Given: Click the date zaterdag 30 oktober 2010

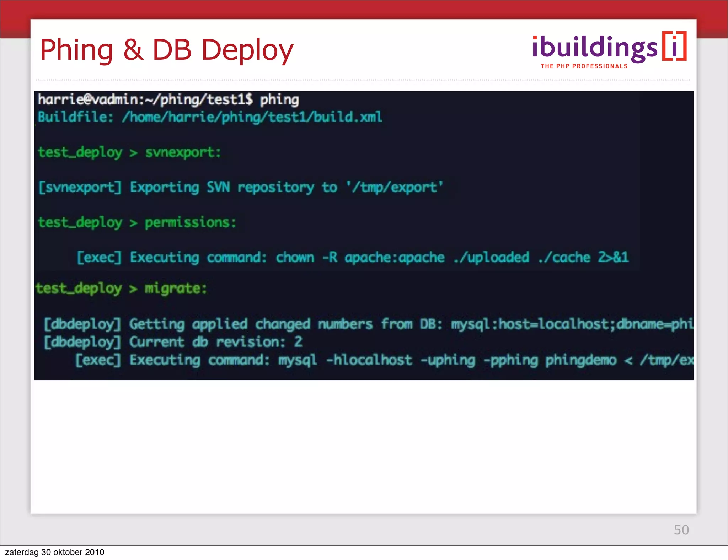Looking at the screenshot, I should pos(54,552).
